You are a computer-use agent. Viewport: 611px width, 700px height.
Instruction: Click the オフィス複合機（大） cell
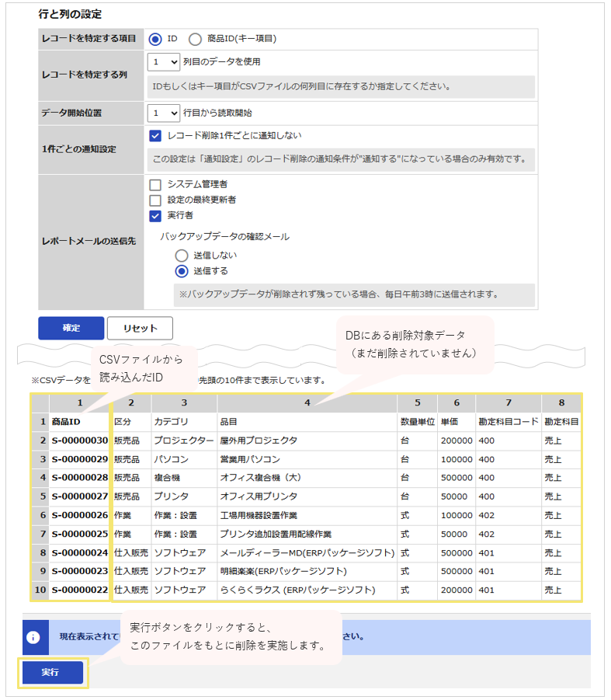[307, 478]
